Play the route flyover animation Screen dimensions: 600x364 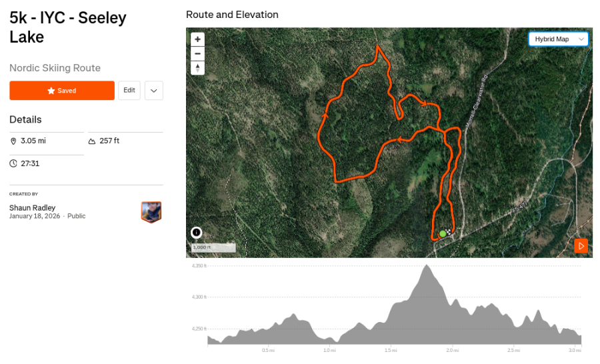coord(581,246)
